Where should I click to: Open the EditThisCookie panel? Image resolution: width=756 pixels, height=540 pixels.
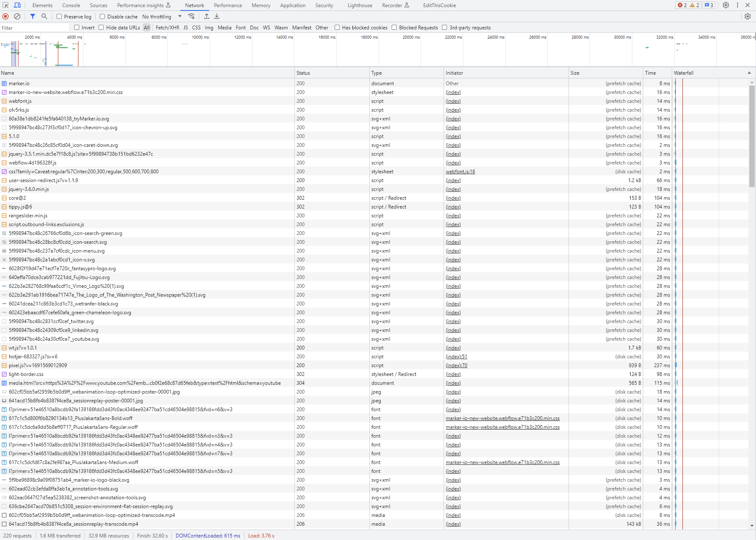(439, 5)
